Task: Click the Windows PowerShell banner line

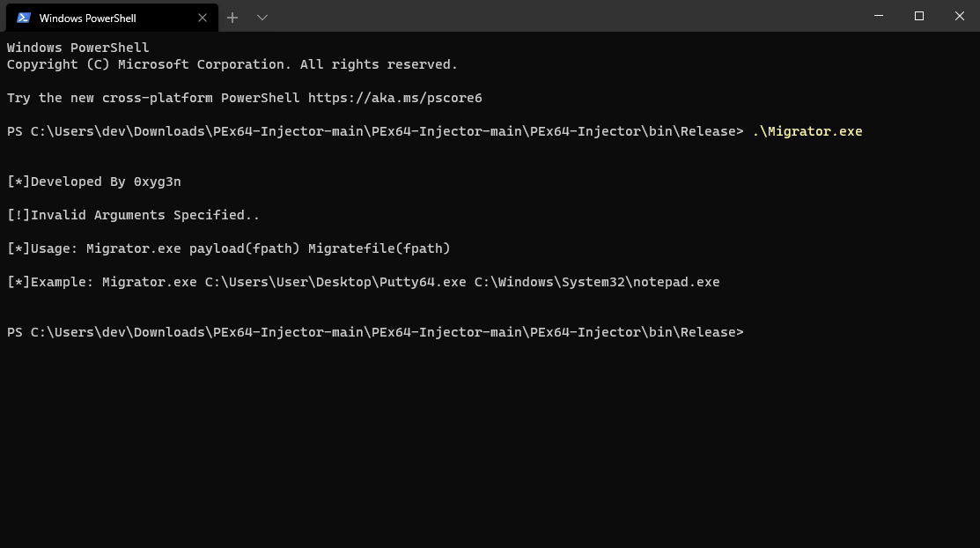Action: [x=78, y=48]
